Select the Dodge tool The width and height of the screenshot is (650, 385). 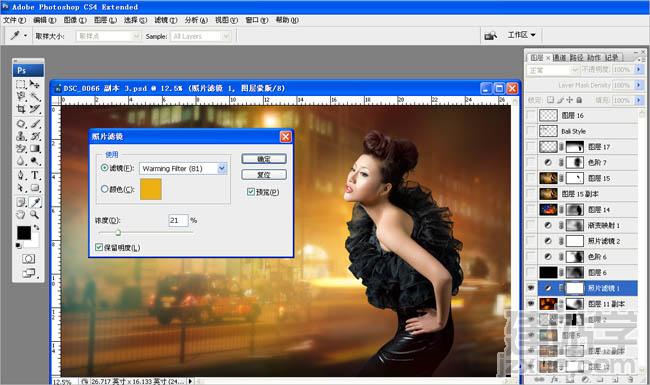(35, 161)
